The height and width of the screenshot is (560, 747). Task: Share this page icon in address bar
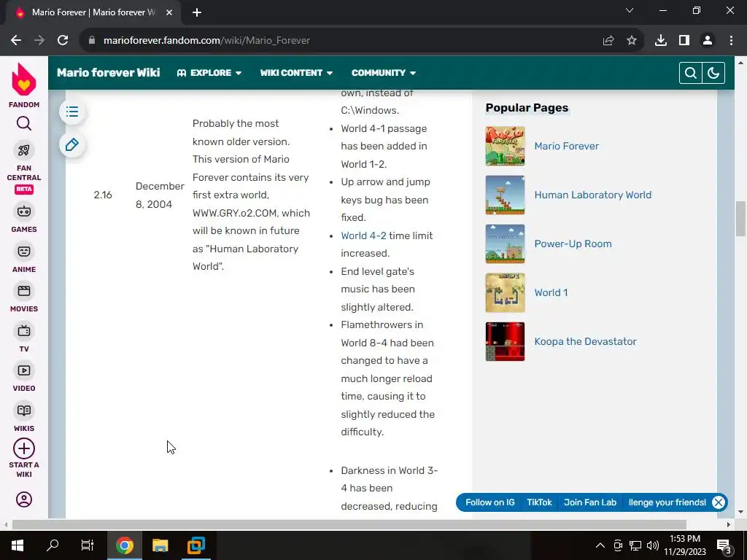click(x=608, y=41)
